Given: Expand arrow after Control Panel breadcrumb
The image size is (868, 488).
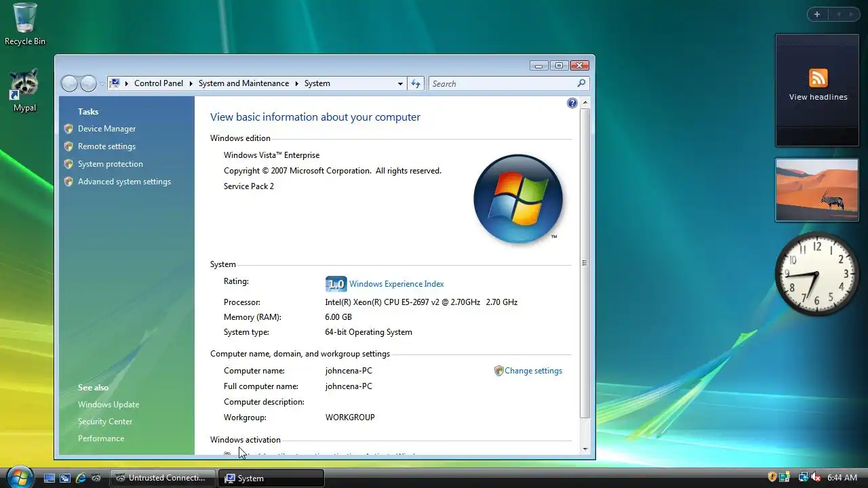Looking at the screenshot, I should click(191, 83).
